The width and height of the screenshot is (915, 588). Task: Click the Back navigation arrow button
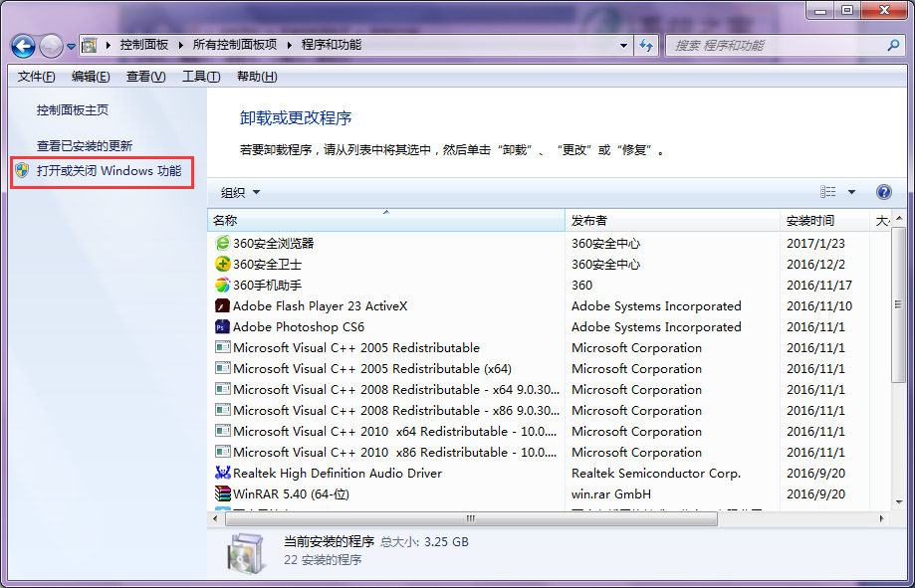coord(23,46)
